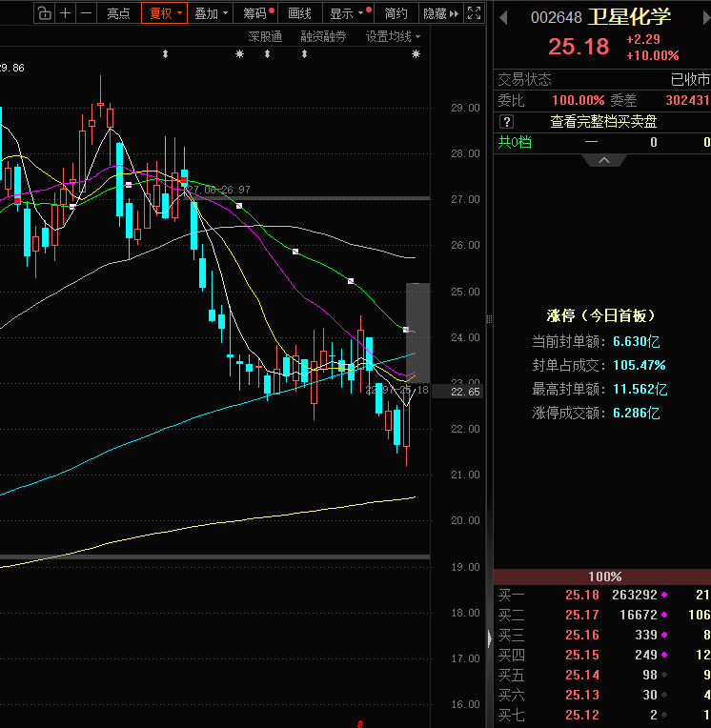This screenshot has height=728, width=711.
Task: Open 设置均线 moving average settings
Action: tap(393, 36)
